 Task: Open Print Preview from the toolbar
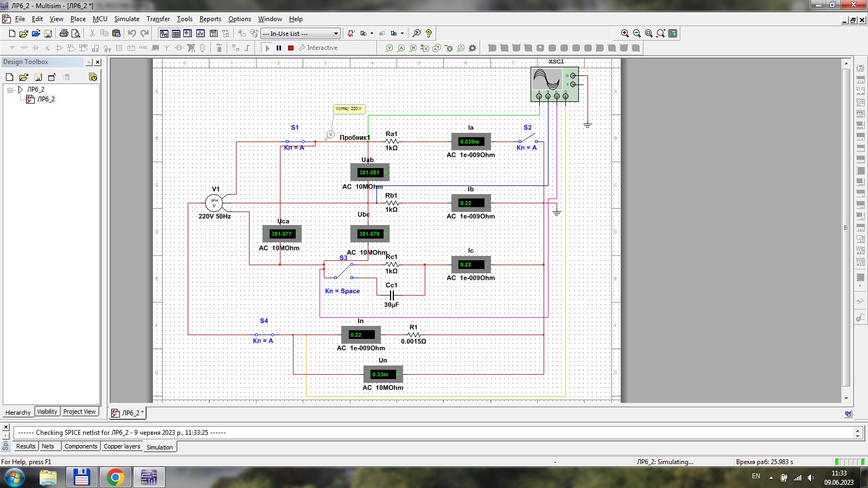pyautogui.click(x=76, y=34)
